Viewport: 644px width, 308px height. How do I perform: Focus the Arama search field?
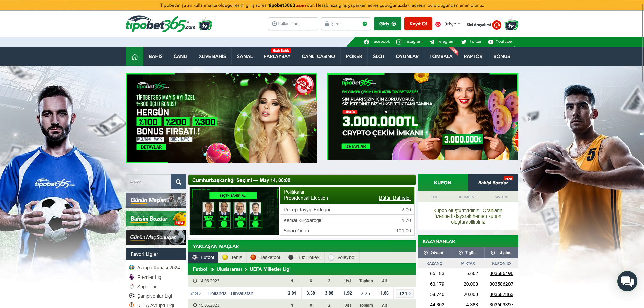click(x=148, y=182)
